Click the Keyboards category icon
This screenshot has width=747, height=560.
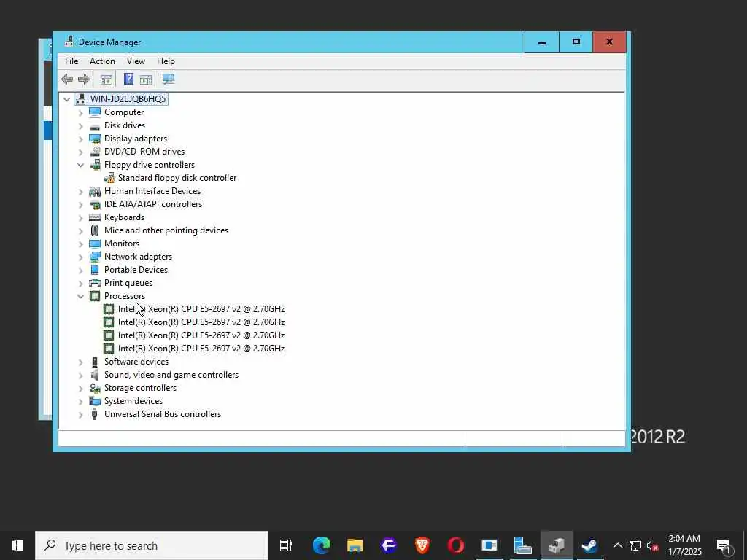(95, 217)
